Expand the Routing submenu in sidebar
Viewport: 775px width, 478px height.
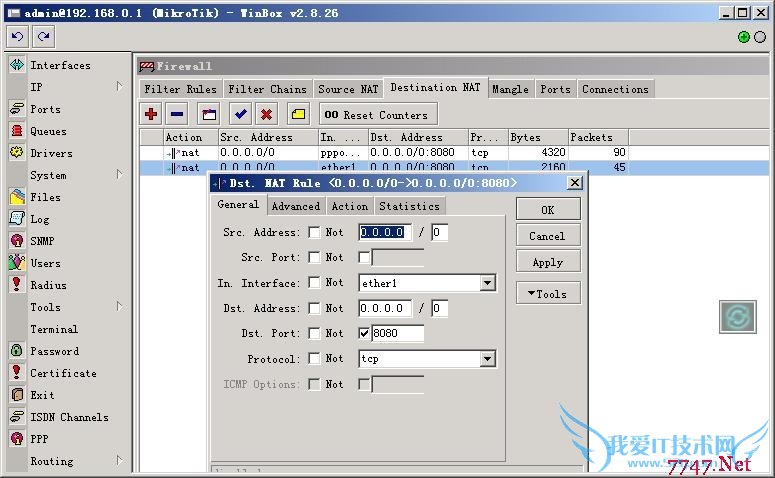[119, 461]
